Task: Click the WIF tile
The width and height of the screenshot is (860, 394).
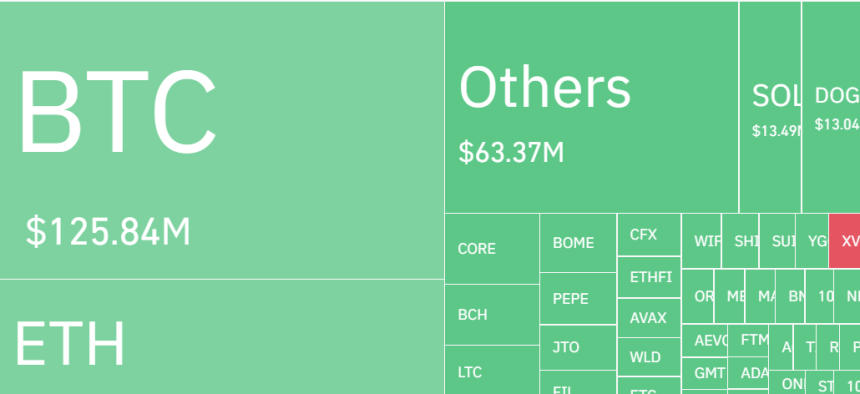Action: pyautogui.click(x=701, y=240)
